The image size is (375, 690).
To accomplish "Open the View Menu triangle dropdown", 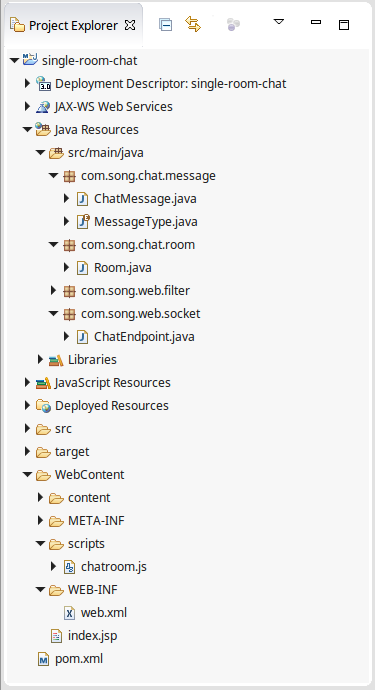I will click(279, 21).
